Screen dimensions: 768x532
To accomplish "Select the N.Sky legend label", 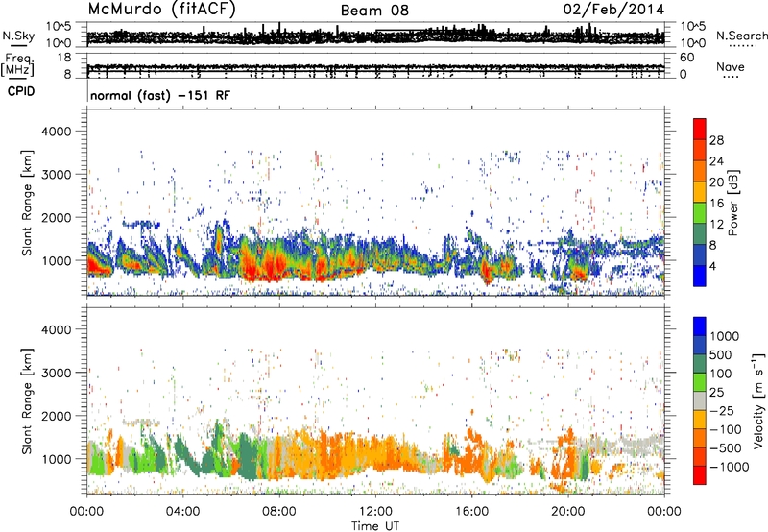I will [x=18, y=36].
